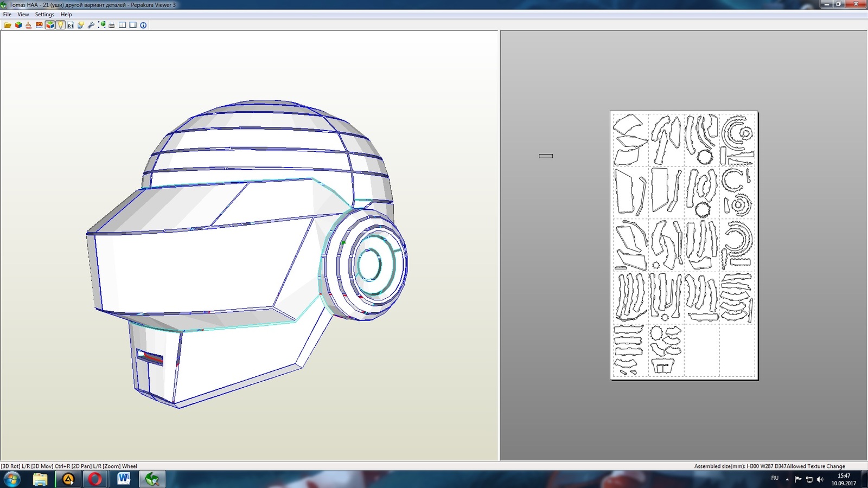The width and height of the screenshot is (868, 488).
Task: Open the File menu
Action: (7, 15)
